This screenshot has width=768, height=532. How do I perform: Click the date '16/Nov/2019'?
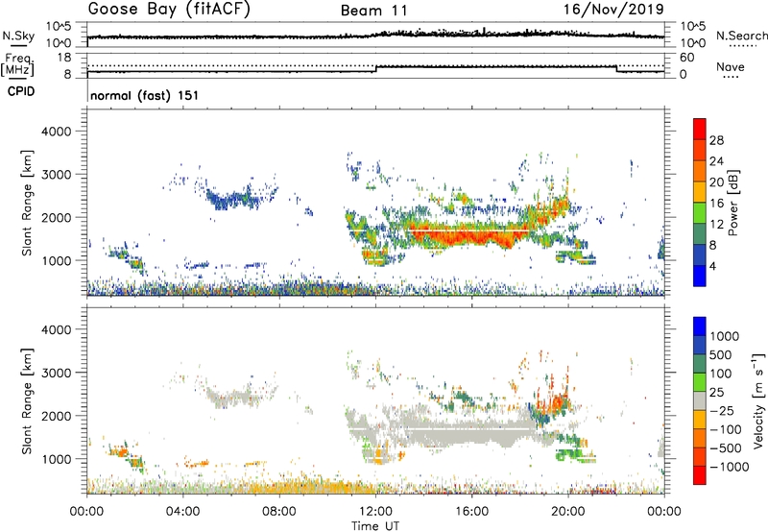(613, 9)
